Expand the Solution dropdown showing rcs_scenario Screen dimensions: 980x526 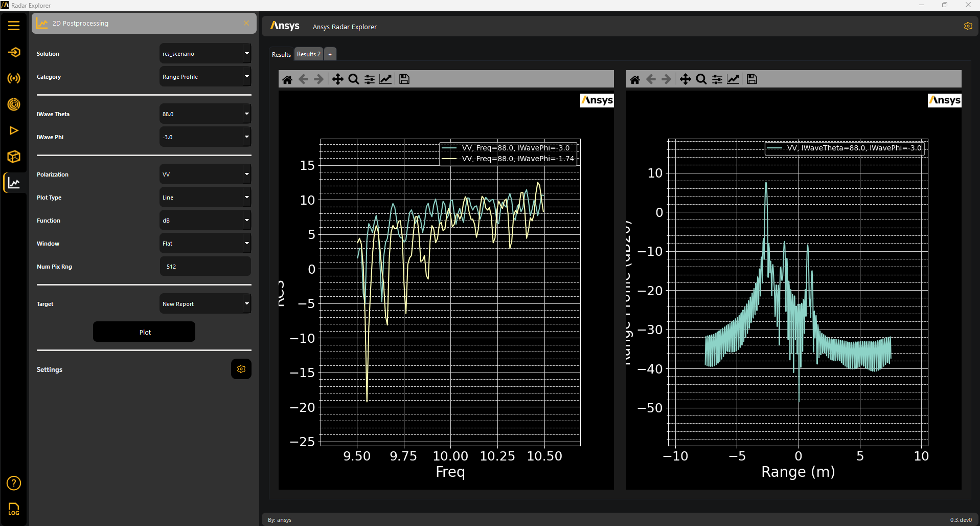[x=205, y=54]
